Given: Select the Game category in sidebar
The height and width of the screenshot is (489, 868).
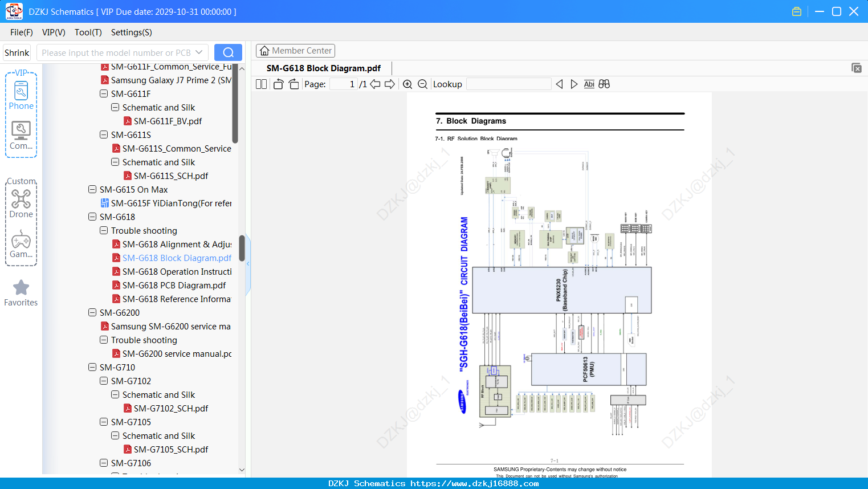Looking at the screenshot, I should (21, 244).
